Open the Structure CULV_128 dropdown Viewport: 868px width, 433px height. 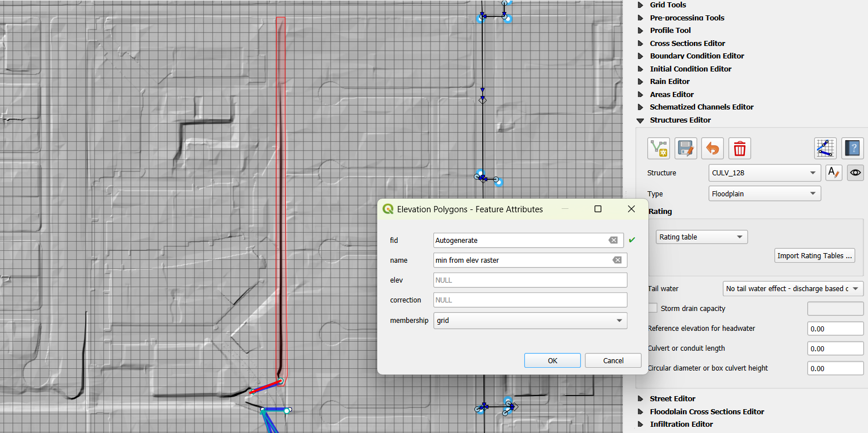pos(764,173)
